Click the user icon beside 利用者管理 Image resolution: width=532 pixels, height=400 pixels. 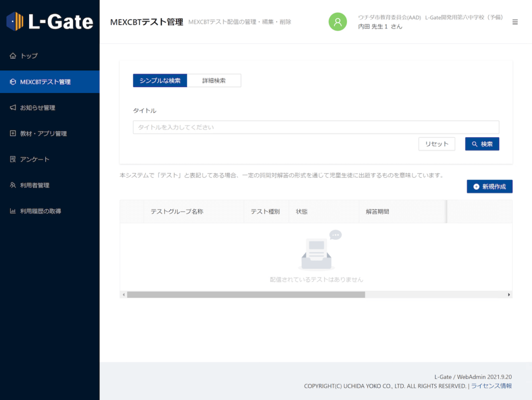pyautogui.click(x=13, y=185)
